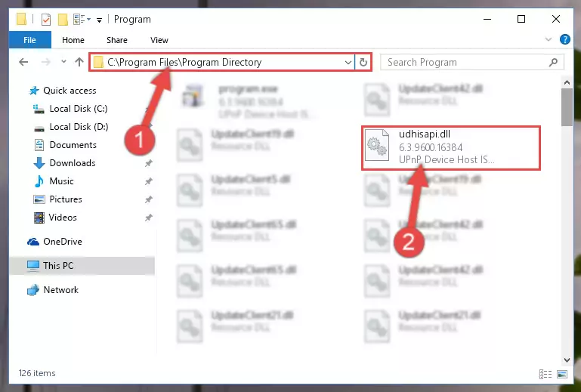Unpin Downloads from Quick access
The width and height of the screenshot is (581, 392).
148,163
